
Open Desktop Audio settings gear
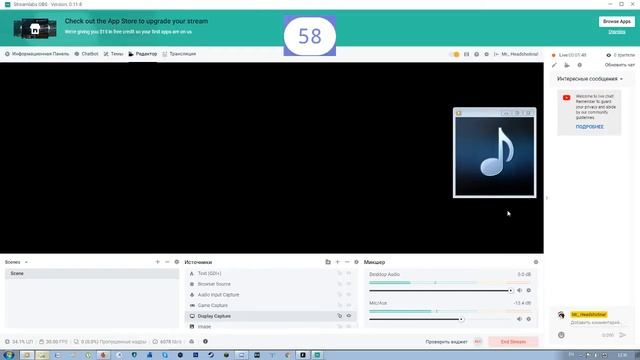pos(529,290)
